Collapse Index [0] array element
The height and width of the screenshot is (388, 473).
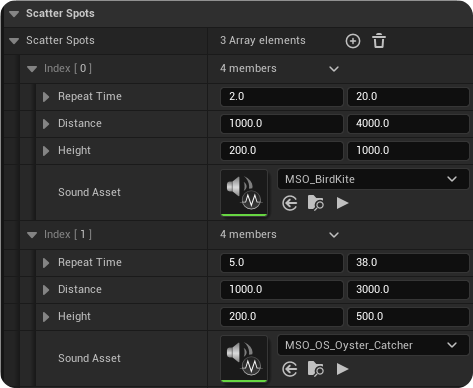[x=32, y=69]
